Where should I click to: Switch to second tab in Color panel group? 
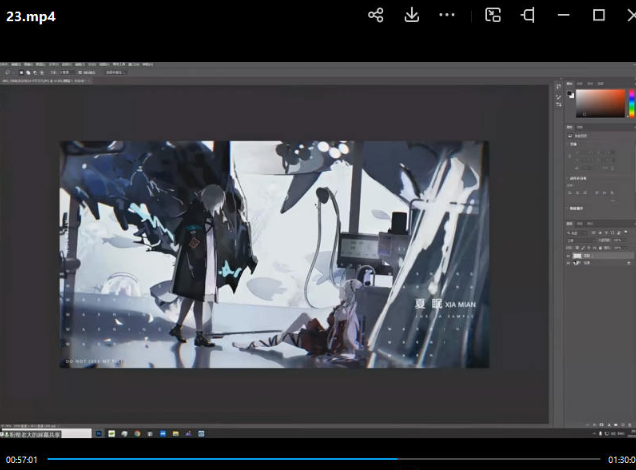[x=579, y=84]
